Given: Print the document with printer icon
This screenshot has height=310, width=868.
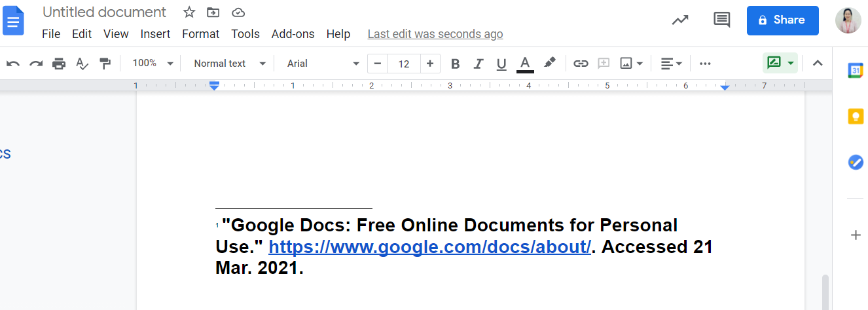Looking at the screenshot, I should (x=59, y=64).
